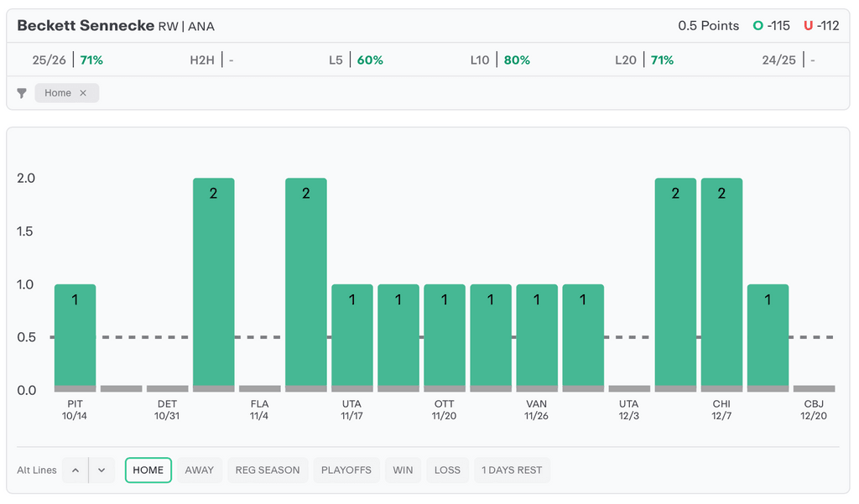Raise the alt line with up chevron
The image size is (859, 504).
[75, 470]
